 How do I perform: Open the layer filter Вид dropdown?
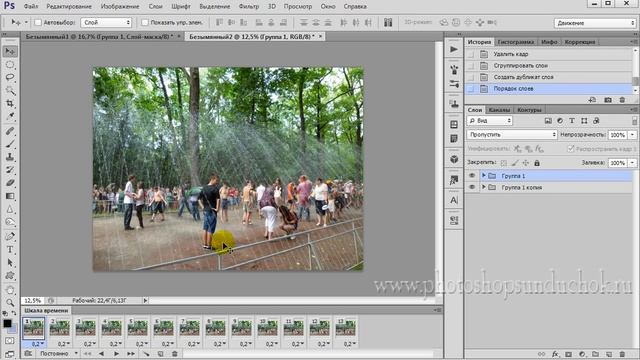click(x=490, y=121)
